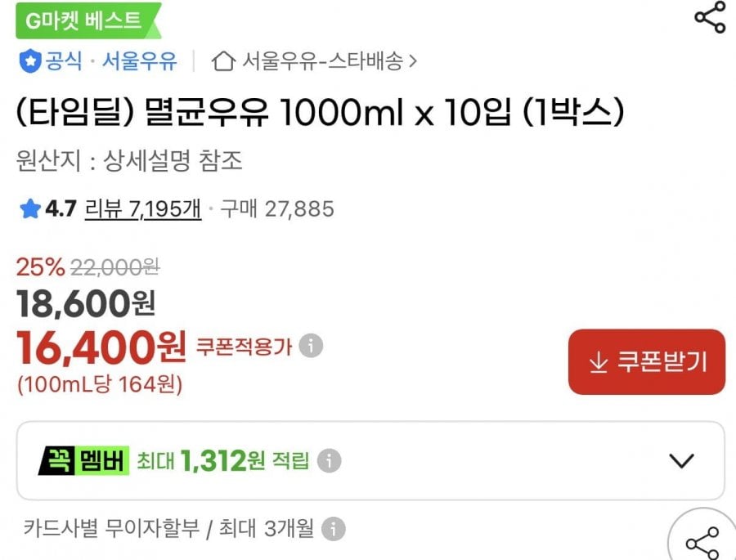Image resolution: width=736 pixels, height=560 pixels.
Task: Expand the 꼭멤버 rewards section chevron
Action: point(682,460)
